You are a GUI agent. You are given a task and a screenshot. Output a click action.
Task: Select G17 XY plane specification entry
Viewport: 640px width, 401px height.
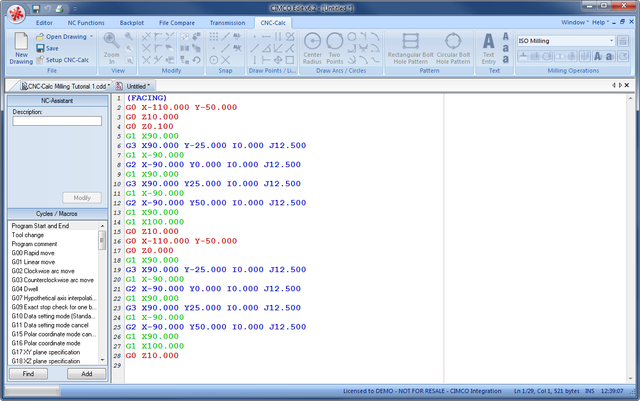click(46, 352)
